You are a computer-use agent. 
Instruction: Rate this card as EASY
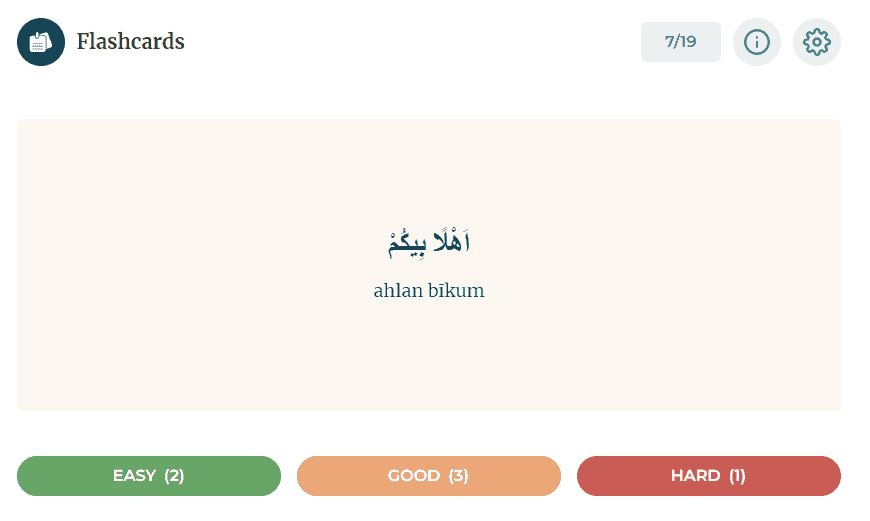click(x=149, y=476)
